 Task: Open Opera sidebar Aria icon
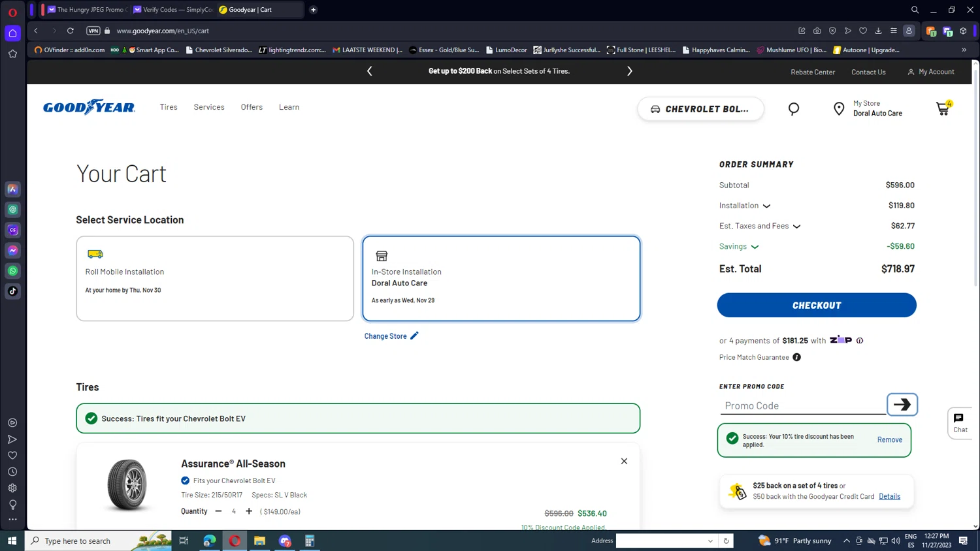12,189
